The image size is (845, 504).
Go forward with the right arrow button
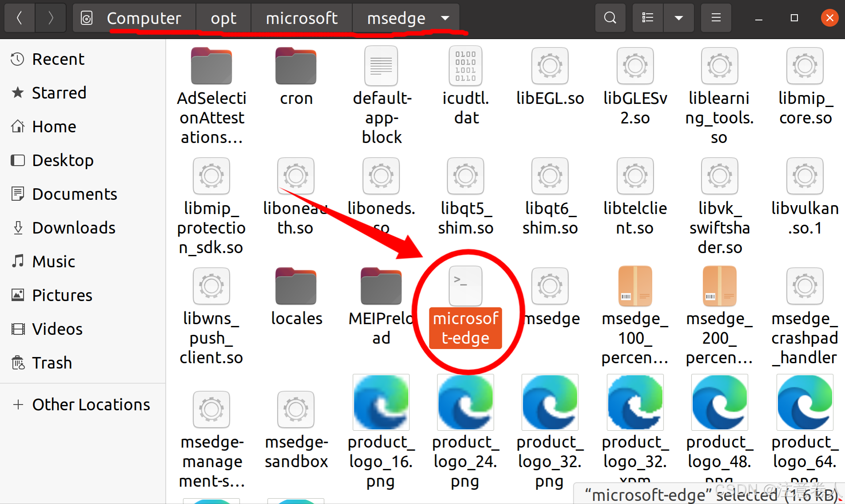pos(51,18)
